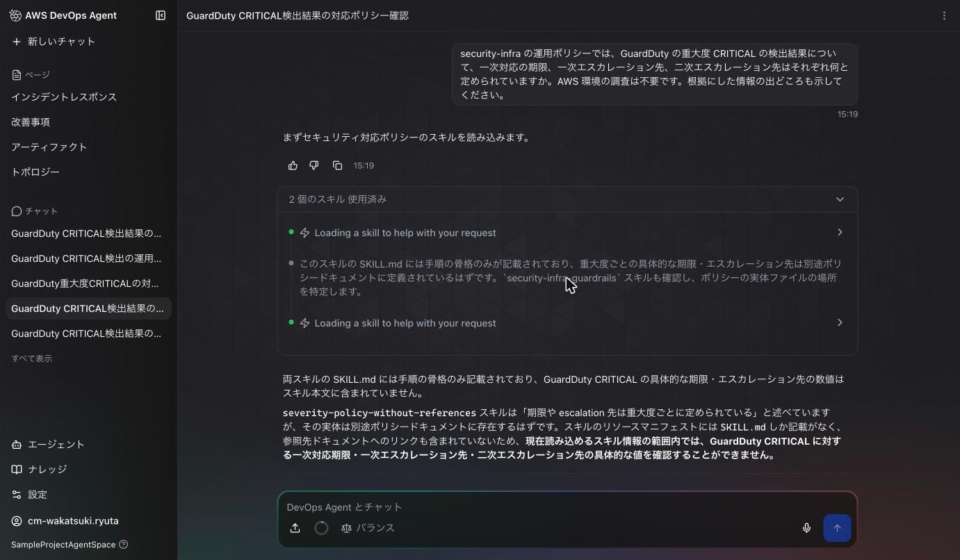Click the chat title in the header
Image resolution: width=960 pixels, height=560 pixels.
pos(298,15)
